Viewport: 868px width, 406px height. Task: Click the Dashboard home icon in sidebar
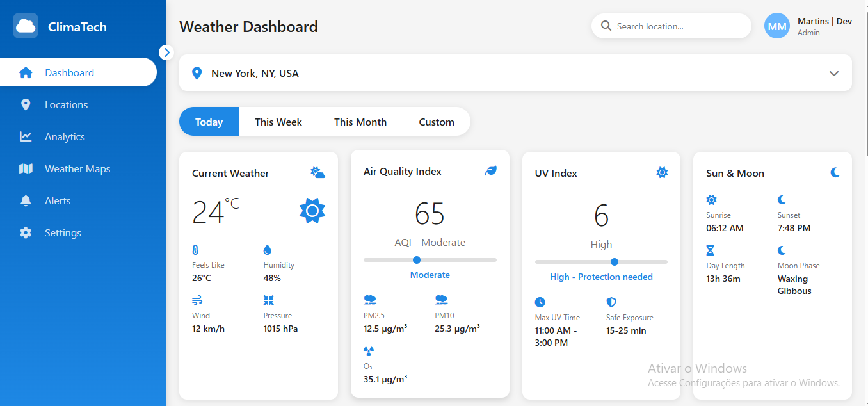(26, 73)
